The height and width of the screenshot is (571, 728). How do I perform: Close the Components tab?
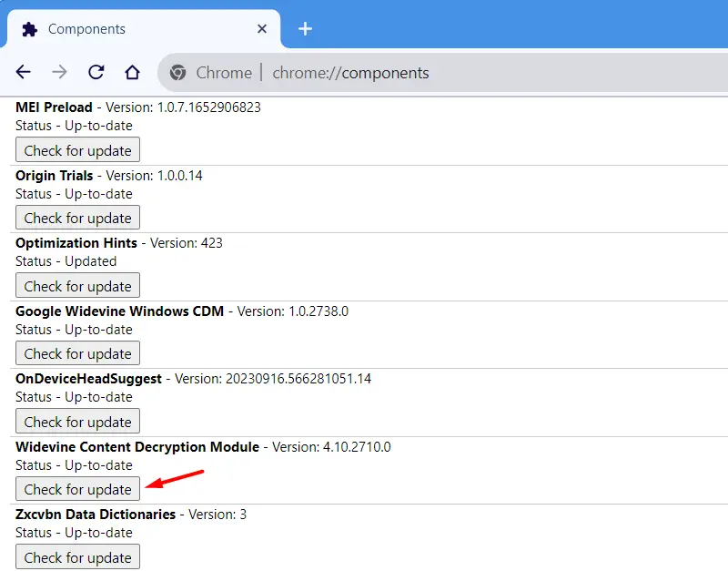pos(262,29)
